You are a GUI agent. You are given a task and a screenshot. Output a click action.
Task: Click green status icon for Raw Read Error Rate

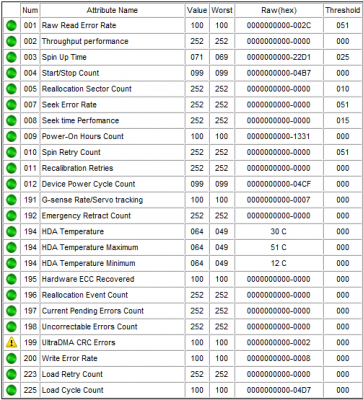click(11, 25)
